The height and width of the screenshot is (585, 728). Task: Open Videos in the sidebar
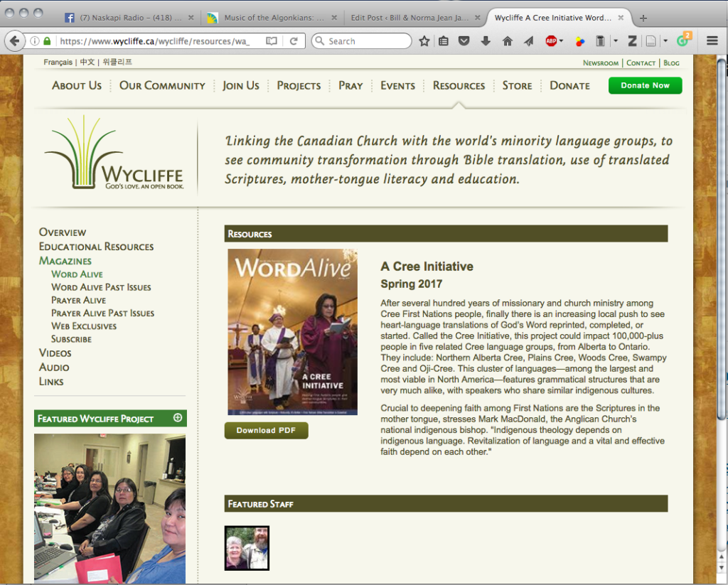55,353
